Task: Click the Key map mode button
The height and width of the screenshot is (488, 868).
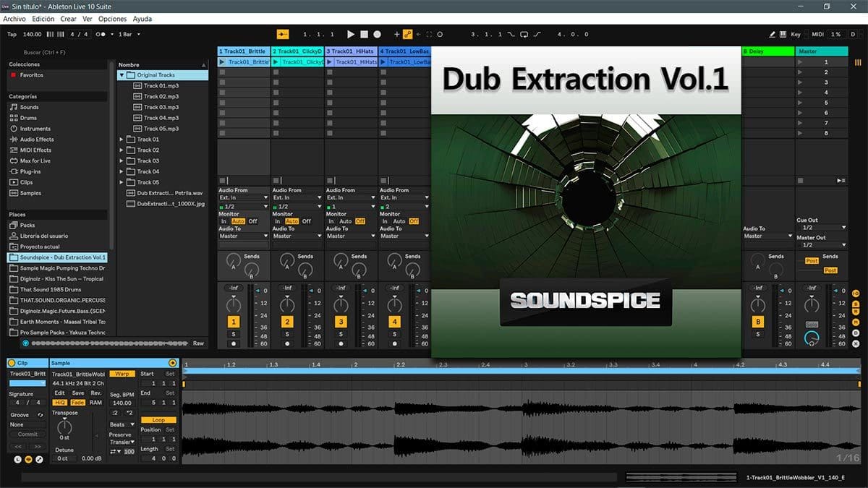Action: (796, 34)
